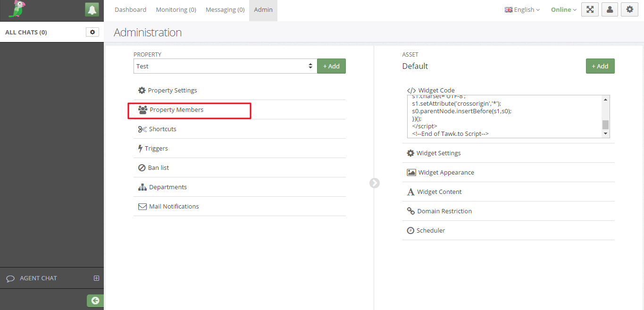Switch to Monitoring (0) tab
The width and height of the screenshot is (644, 310).
click(176, 9)
